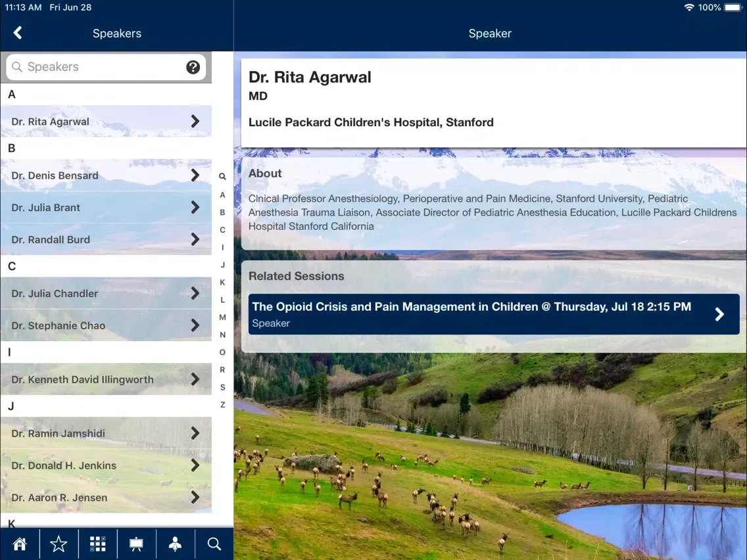The height and width of the screenshot is (560, 747).
Task: Tap chevron beside Dr. Denis Bensard
Action: (x=195, y=175)
